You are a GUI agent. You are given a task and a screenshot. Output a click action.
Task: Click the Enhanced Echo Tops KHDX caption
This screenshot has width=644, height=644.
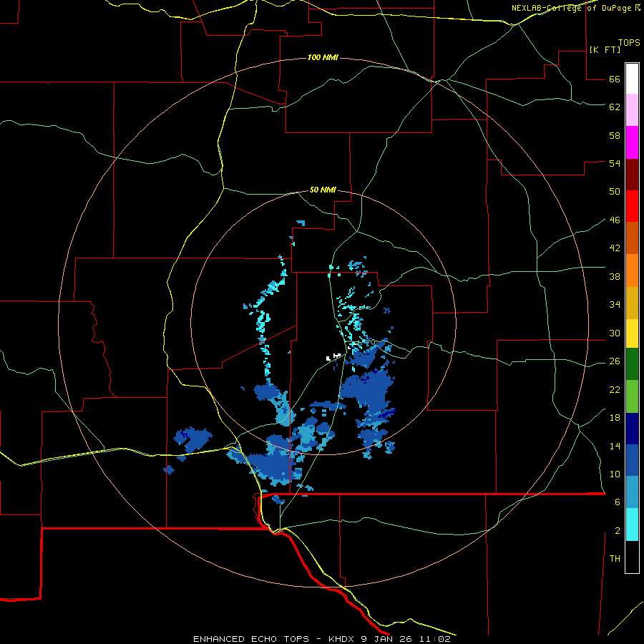(321, 639)
